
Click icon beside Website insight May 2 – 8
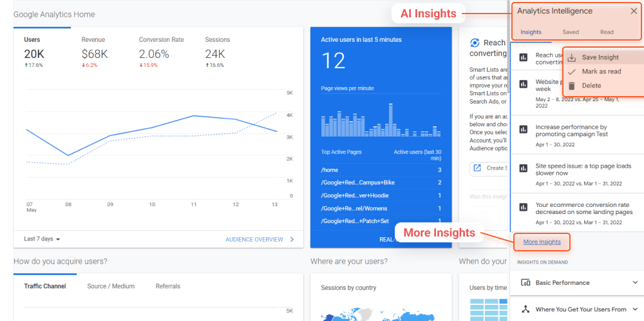click(523, 84)
